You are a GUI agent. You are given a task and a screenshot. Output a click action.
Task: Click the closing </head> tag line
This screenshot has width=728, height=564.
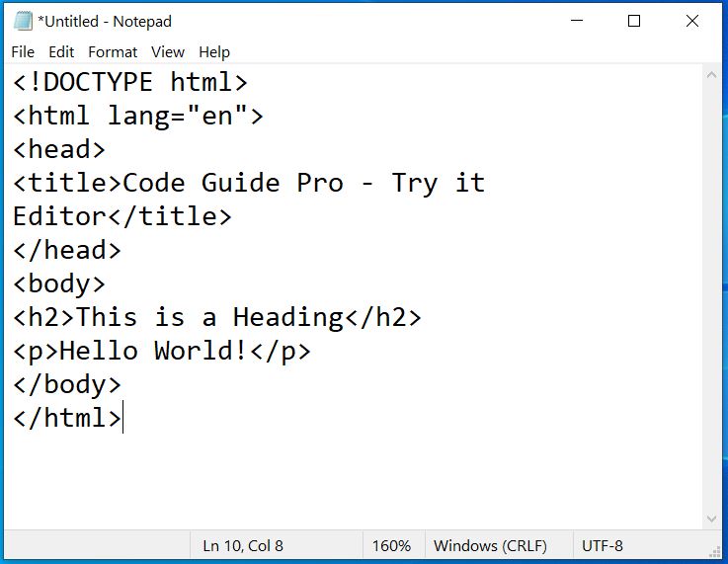[x=67, y=250]
